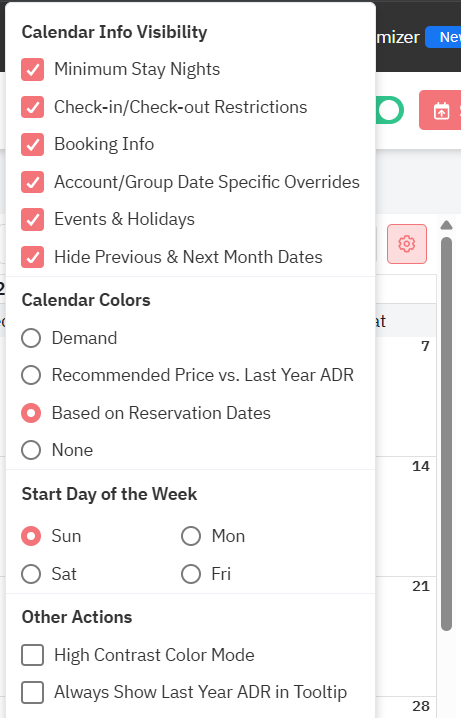The image size is (461, 718).
Task: Uncheck Check-in/Check-out Restrictions
Action: click(x=33, y=107)
